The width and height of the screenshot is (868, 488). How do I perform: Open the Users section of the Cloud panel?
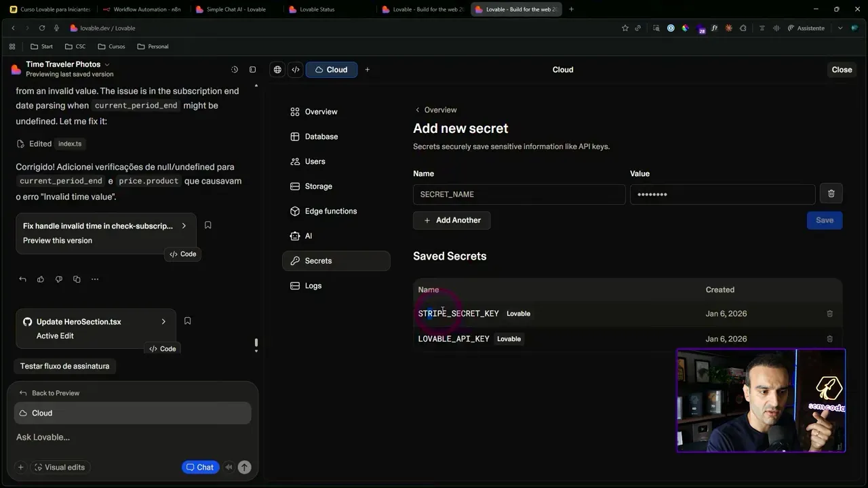pyautogui.click(x=315, y=161)
